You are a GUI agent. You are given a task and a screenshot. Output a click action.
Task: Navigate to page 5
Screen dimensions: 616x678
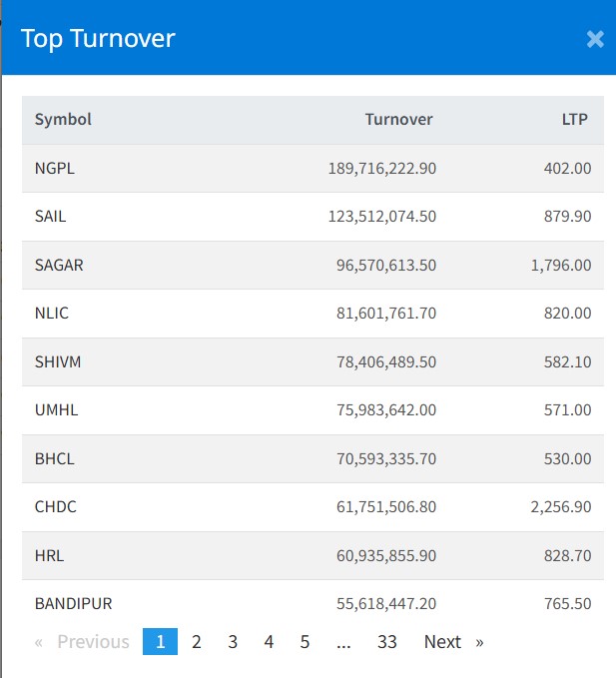pyautogui.click(x=305, y=642)
